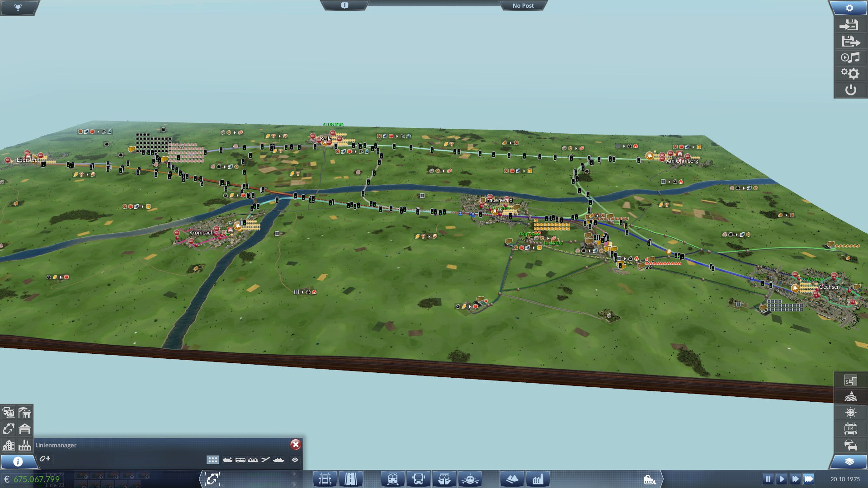Open the vehicle manager list
The width and height of the screenshot is (868, 488).
click(9, 413)
